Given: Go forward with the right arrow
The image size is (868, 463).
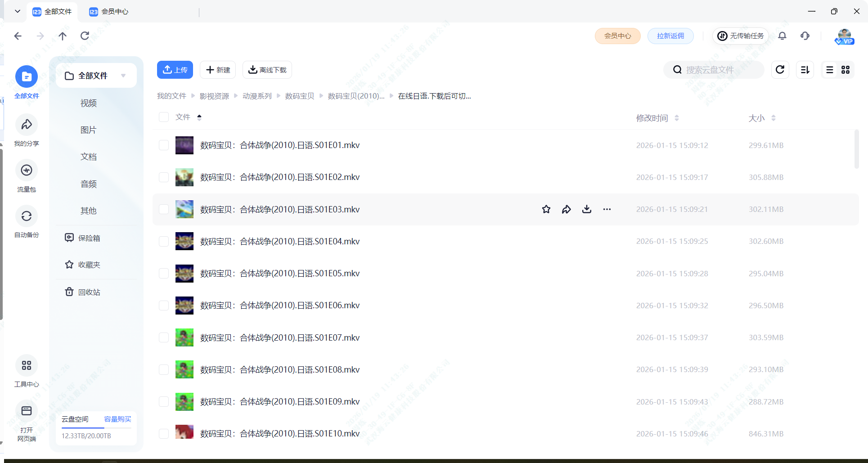Looking at the screenshot, I should [40, 36].
